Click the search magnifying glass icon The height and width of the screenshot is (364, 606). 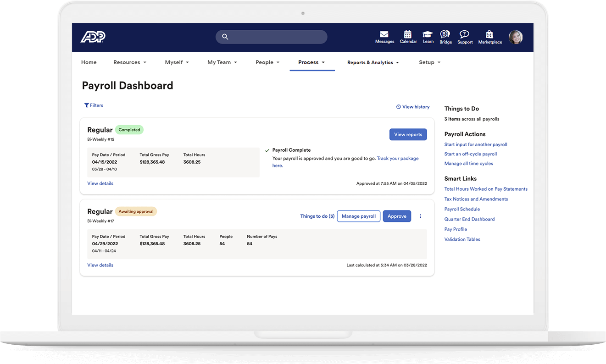point(225,37)
